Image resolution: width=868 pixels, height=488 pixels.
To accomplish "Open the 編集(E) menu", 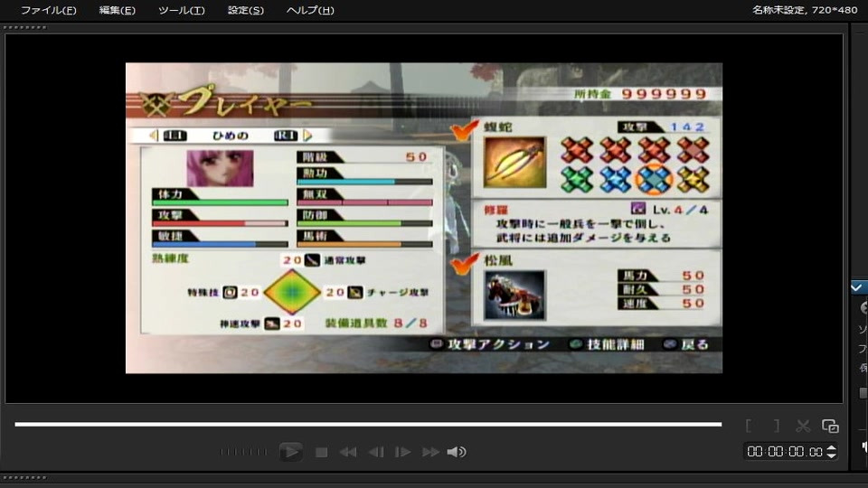I will [x=117, y=10].
